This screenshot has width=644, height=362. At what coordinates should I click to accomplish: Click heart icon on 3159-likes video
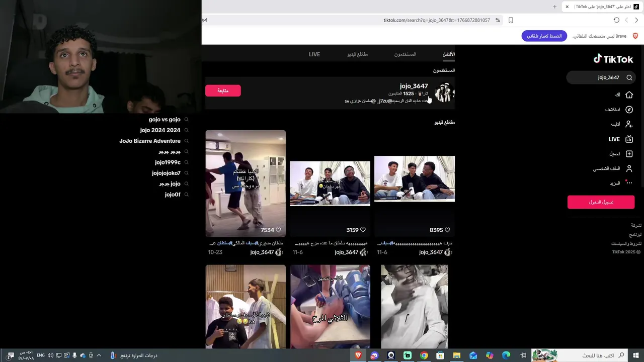point(363,230)
